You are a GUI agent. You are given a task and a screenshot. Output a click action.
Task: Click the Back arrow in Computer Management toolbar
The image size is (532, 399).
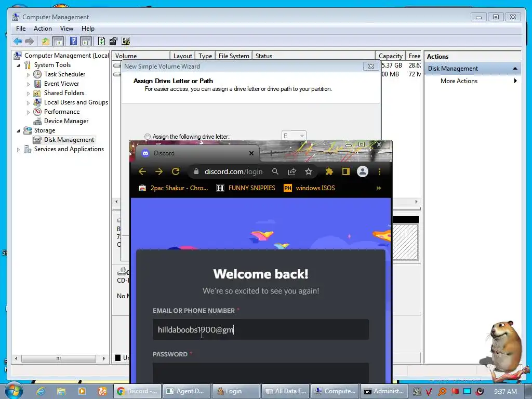pos(17,42)
